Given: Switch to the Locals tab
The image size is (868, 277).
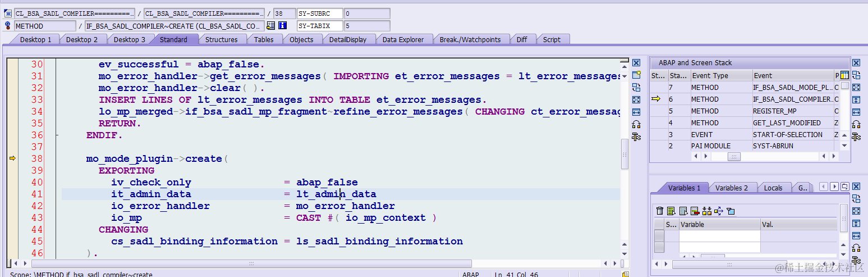Looking at the screenshot, I should click(x=773, y=188).
